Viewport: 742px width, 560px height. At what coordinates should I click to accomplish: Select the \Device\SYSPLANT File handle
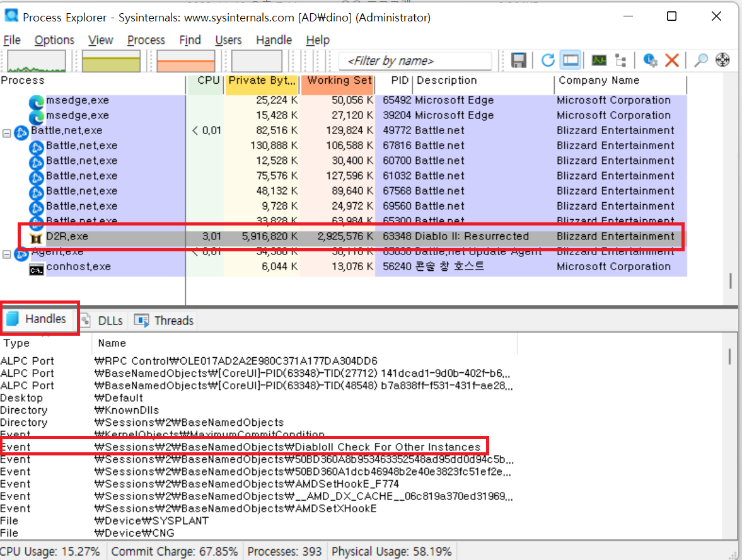pos(258,521)
